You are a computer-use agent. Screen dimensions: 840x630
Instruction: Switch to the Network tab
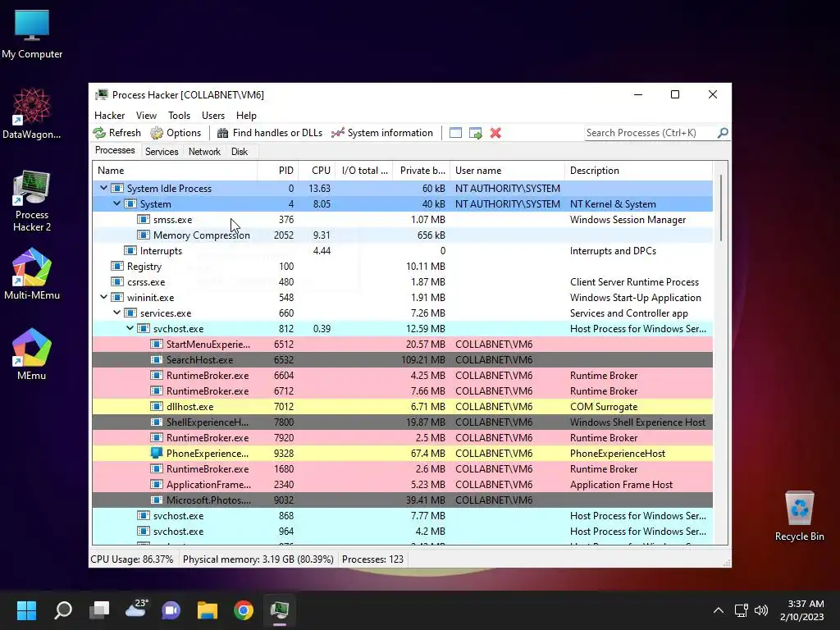point(204,152)
